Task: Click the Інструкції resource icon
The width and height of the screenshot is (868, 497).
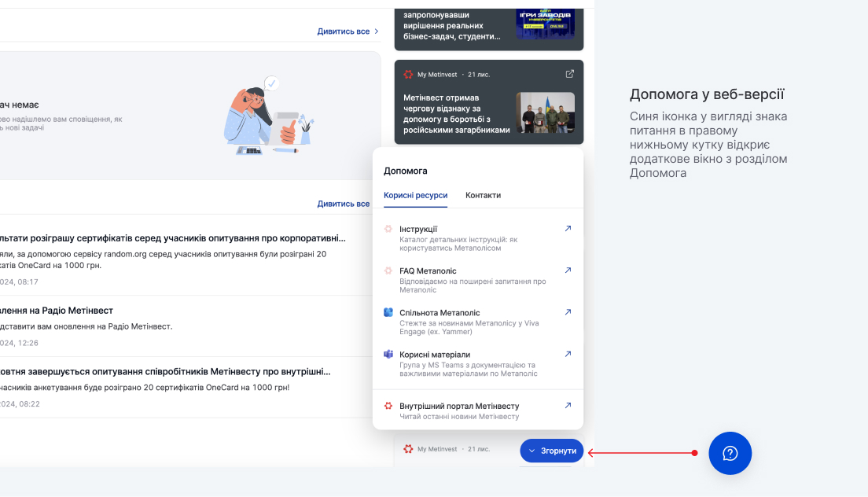Action: 388,229
